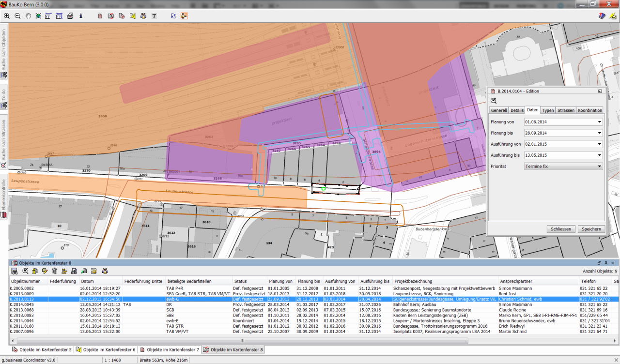
Task: Click the Schliessen button
Action: tap(561, 229)
